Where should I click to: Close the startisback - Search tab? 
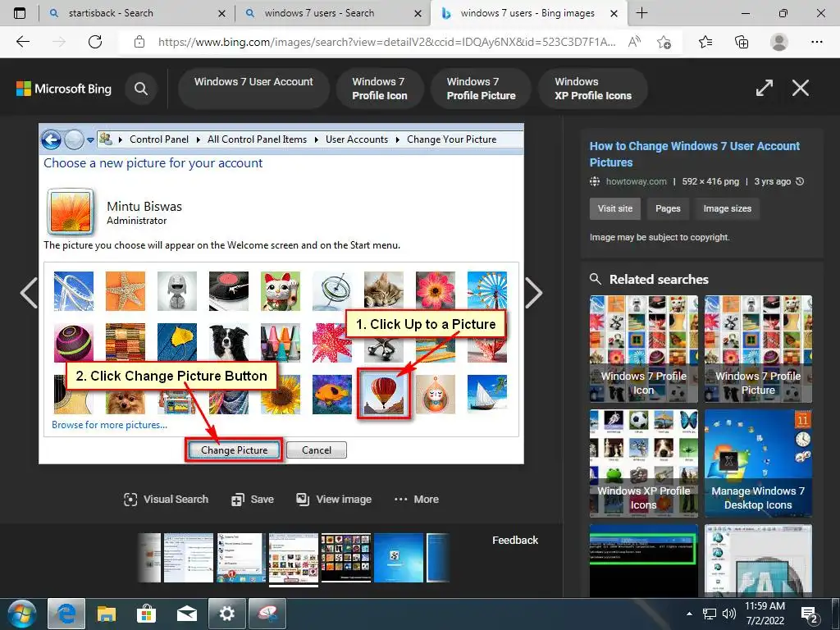(221, 13)
